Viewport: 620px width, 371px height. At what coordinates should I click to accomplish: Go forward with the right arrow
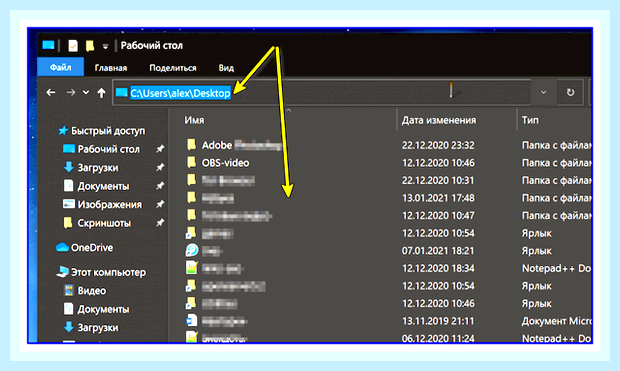(71, 93)
